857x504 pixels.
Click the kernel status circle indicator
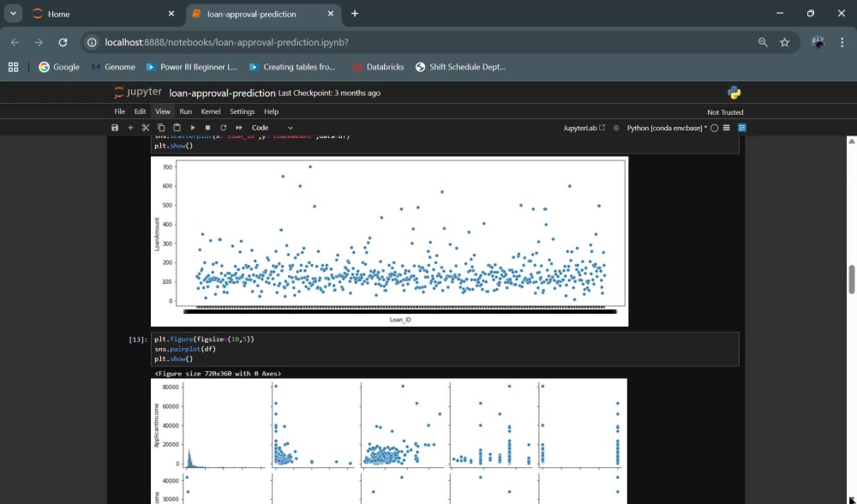pos(714,128)
